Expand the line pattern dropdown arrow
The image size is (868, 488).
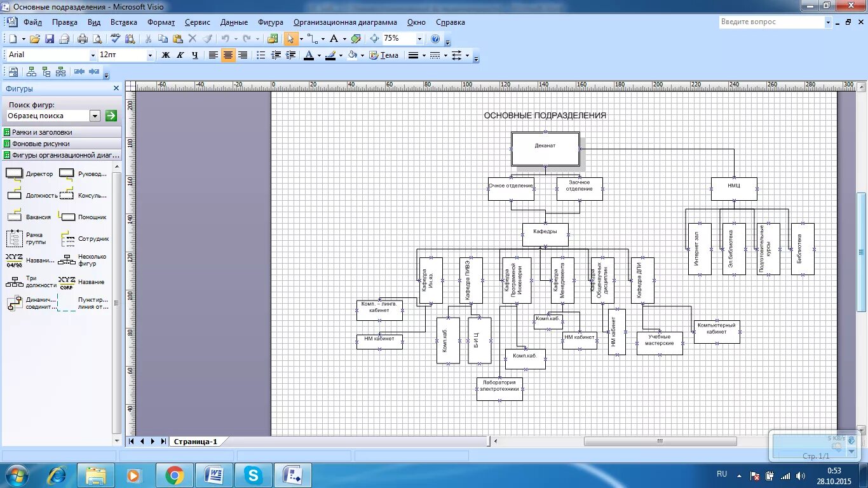point(445,55)
